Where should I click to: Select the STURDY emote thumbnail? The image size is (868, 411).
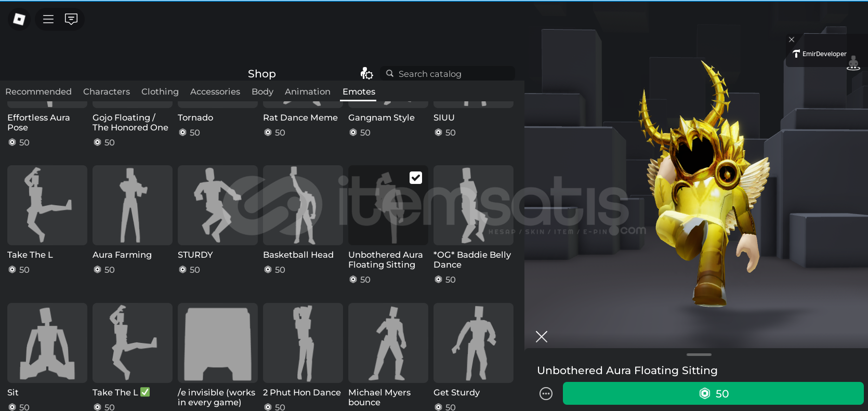pos(218,205)
